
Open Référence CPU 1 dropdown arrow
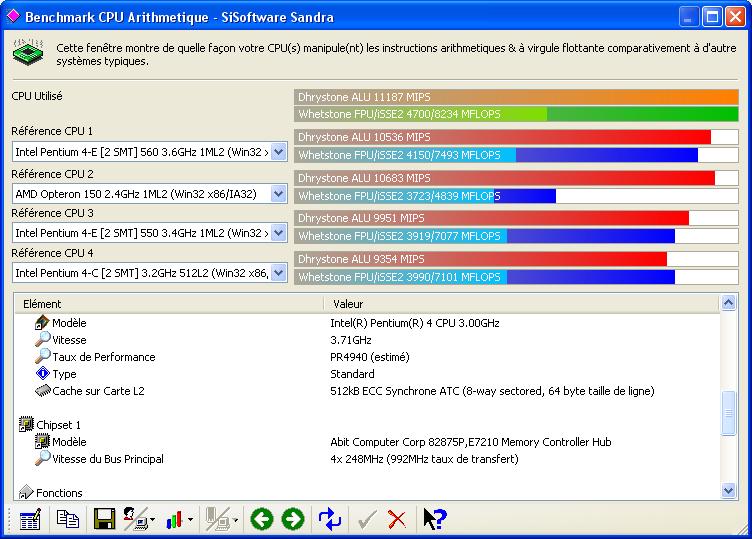tap(279, 152)
